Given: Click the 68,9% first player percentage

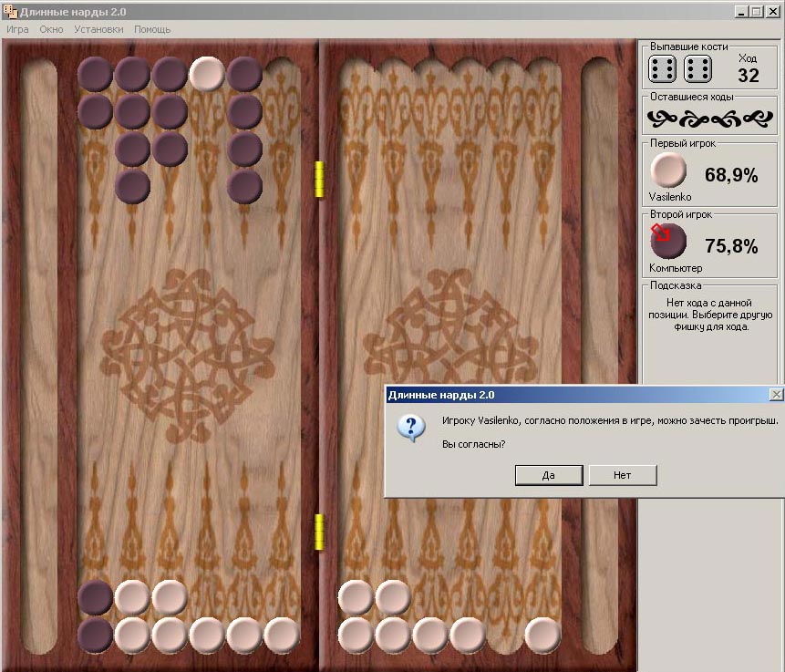Looking at the screenshot, I should coord(731,175).
